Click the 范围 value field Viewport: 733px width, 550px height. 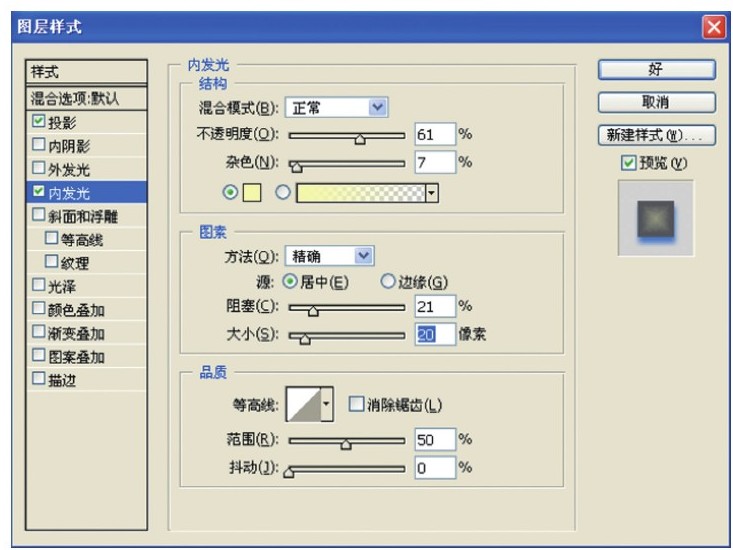point(435,440)
